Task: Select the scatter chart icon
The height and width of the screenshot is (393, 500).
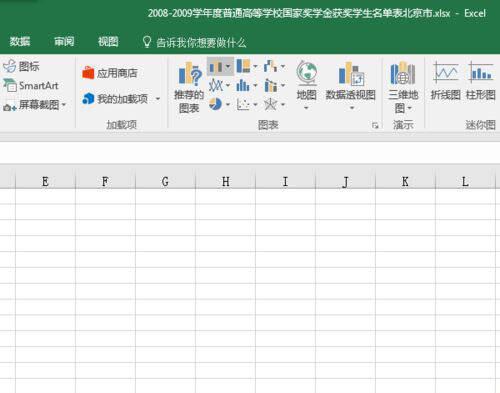Action: [243, 105]
